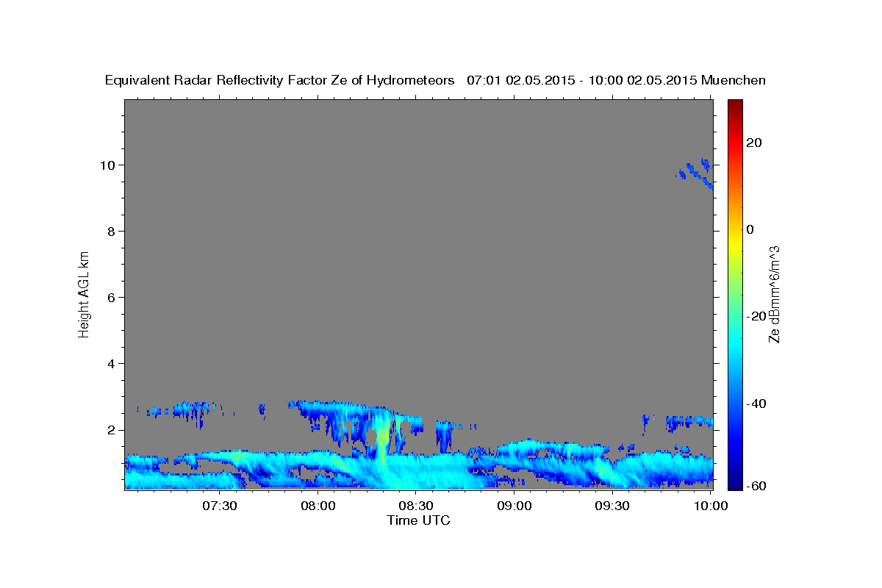Click the colorbar value 20

(753, 143)
